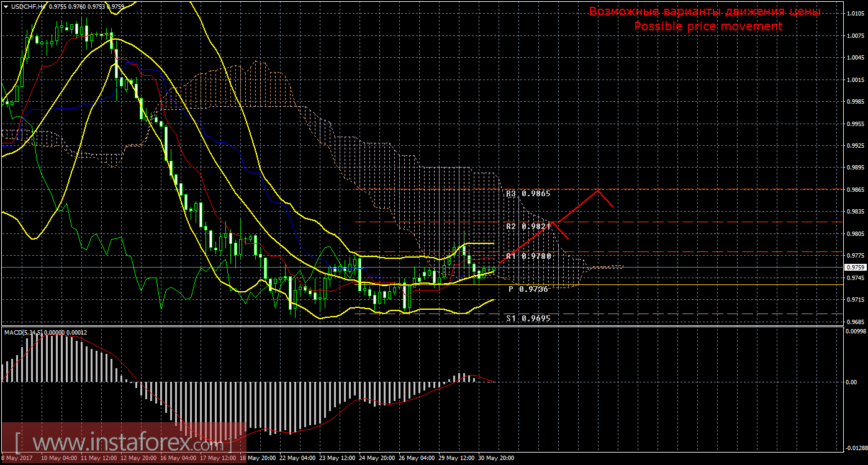Click the 1.0045 price scale value

click(855, 57)
